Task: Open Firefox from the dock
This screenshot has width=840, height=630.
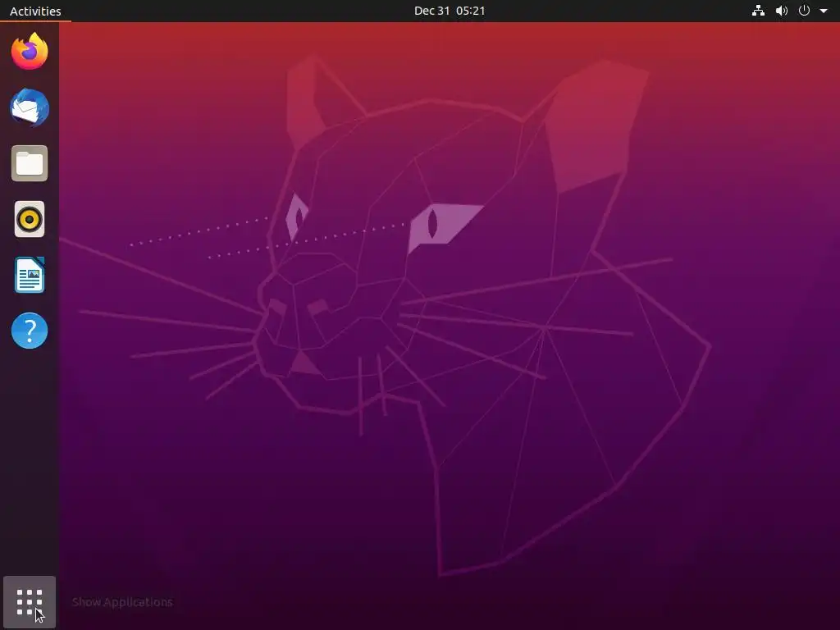Action: pos(30,52)
